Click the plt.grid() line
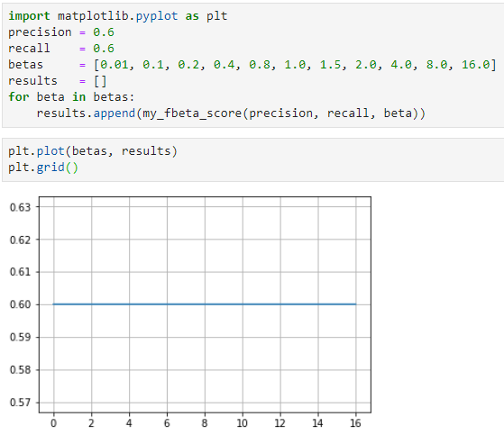Screen dimensions: 504x435 [43, 168]
